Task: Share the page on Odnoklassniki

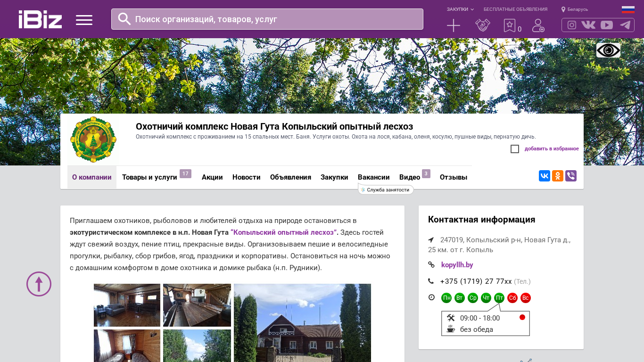Action: coord(558,176)
